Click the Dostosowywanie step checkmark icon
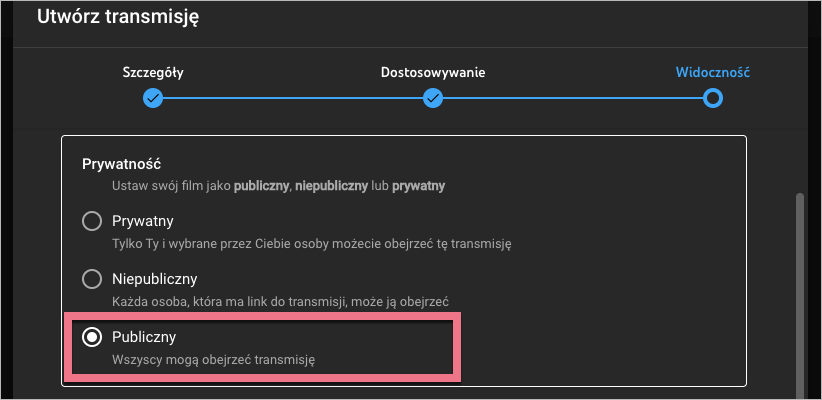The height and width of the screenshot is (400, 822). pos(433,98)
